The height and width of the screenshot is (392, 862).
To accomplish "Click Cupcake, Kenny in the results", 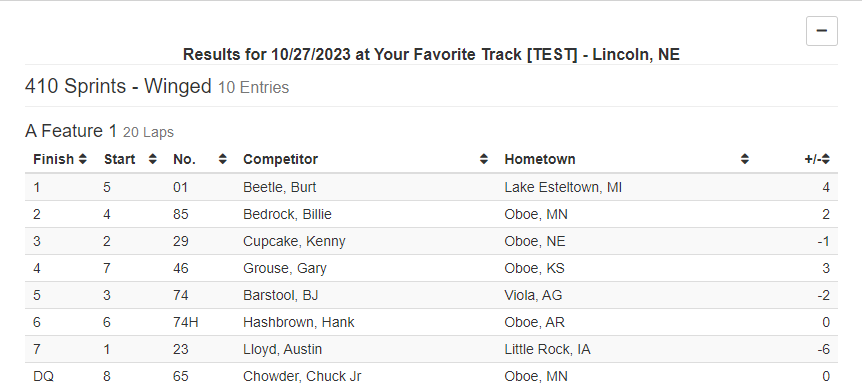I will [294, 241].
